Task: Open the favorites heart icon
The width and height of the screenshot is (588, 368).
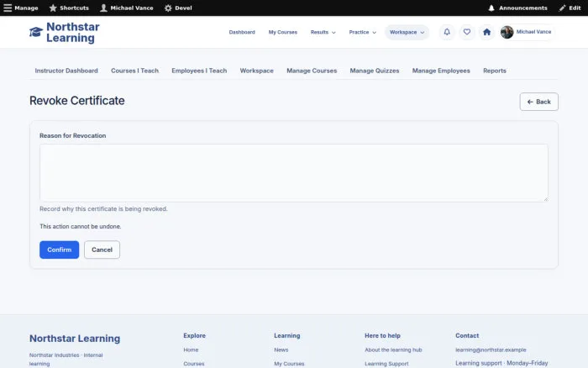Action: tap(467, 32)
